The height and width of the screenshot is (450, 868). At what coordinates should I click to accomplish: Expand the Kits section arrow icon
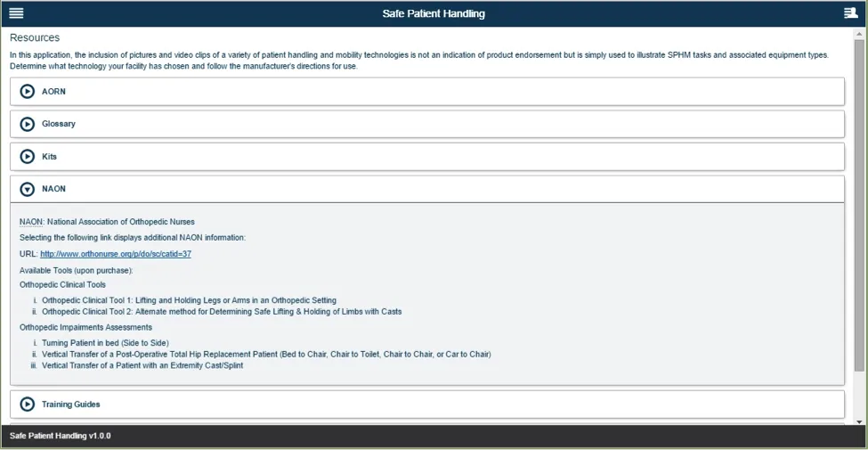pyautogui.click(x=27, y=157)
